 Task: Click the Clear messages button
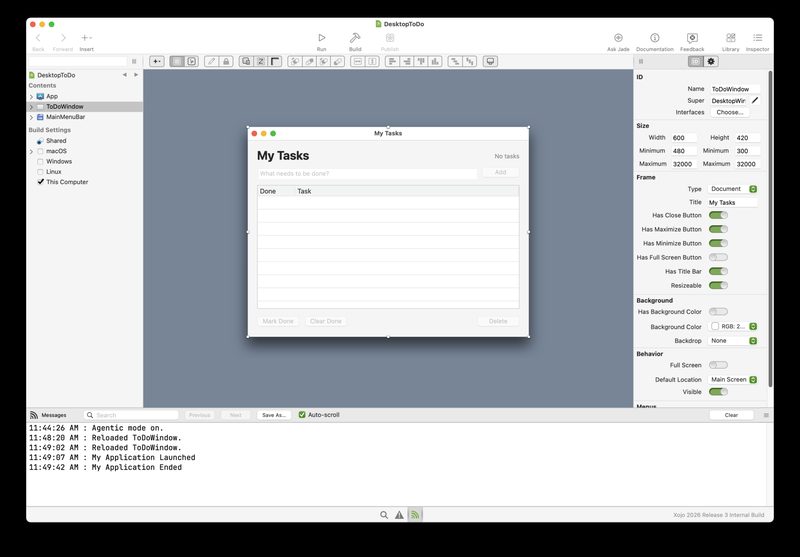pos(731,415)
